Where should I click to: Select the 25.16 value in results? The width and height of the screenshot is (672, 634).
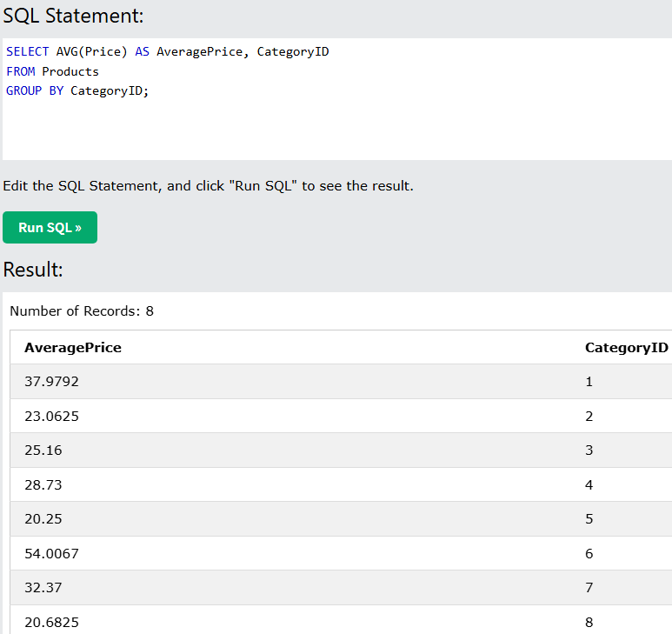[x=43, y=450]
